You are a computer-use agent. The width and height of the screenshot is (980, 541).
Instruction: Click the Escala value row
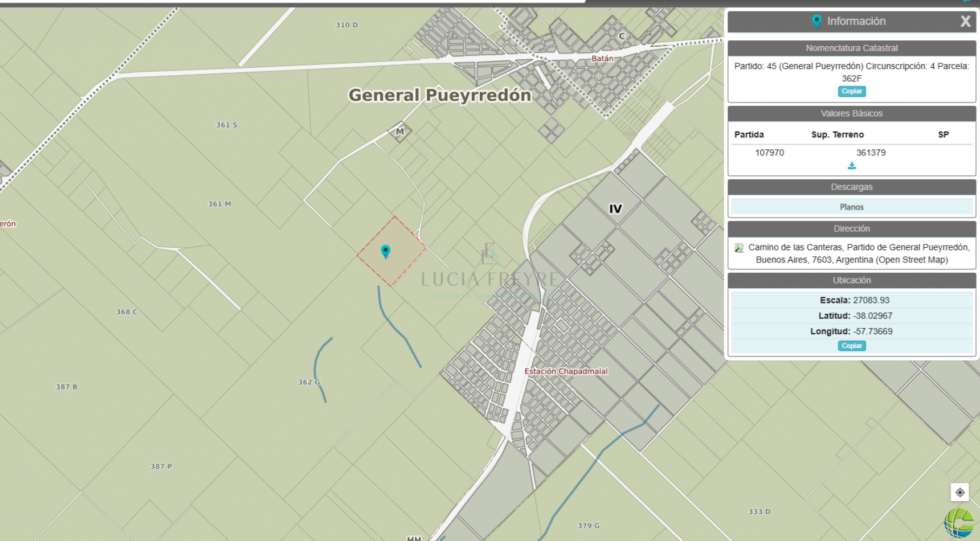[852, 300]
